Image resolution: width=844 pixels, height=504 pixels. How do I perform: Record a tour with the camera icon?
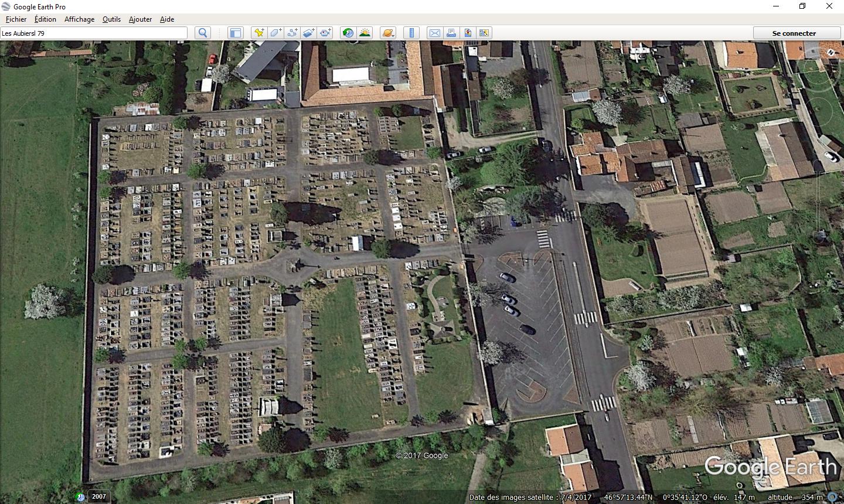325,33
